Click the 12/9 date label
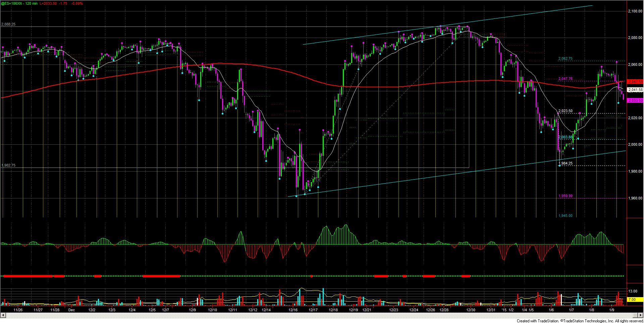644x323 pixels. click(x=192, y=310)
